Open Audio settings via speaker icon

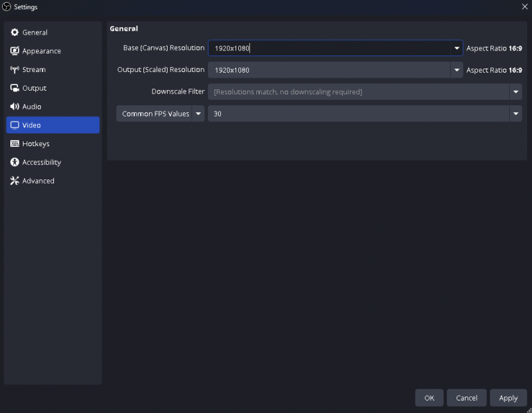pyautogui.click(x=15, y=107)
